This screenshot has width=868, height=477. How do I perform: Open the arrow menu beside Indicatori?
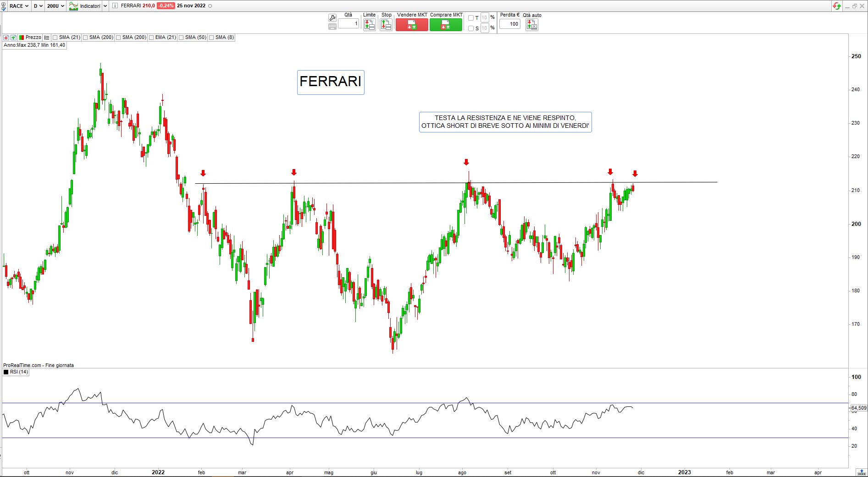[x=105, y=6]
